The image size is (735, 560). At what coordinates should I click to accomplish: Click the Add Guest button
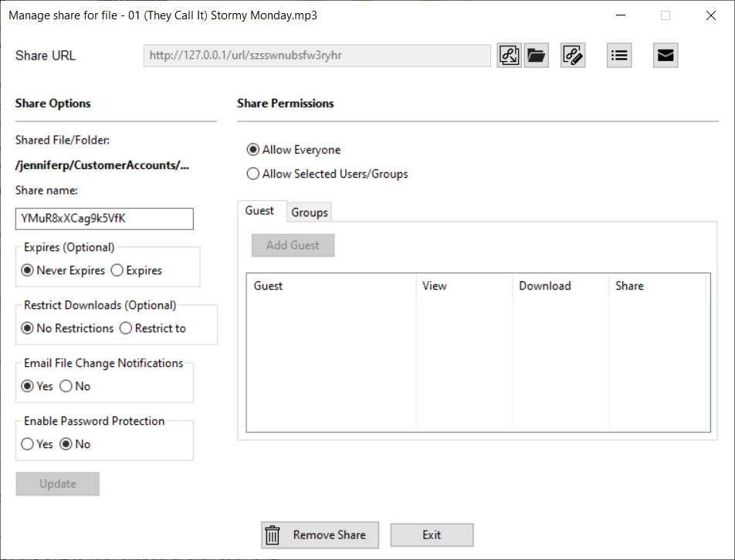[293, 246]
